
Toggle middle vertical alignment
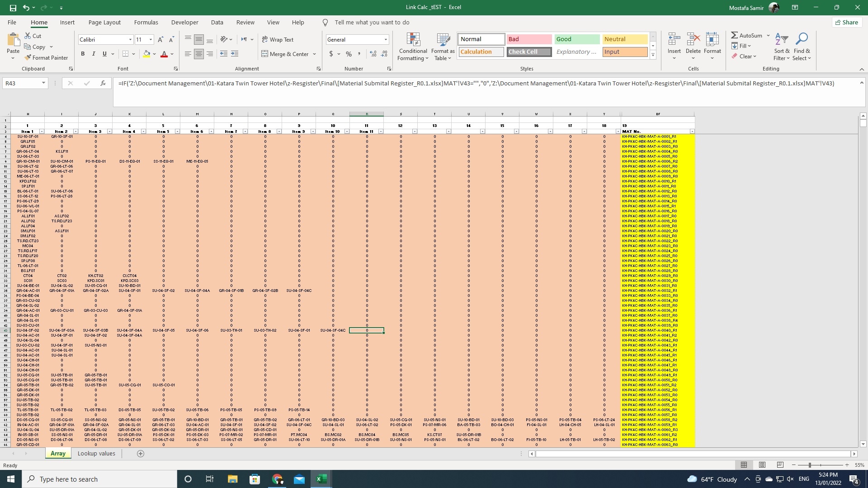point(199,40)
